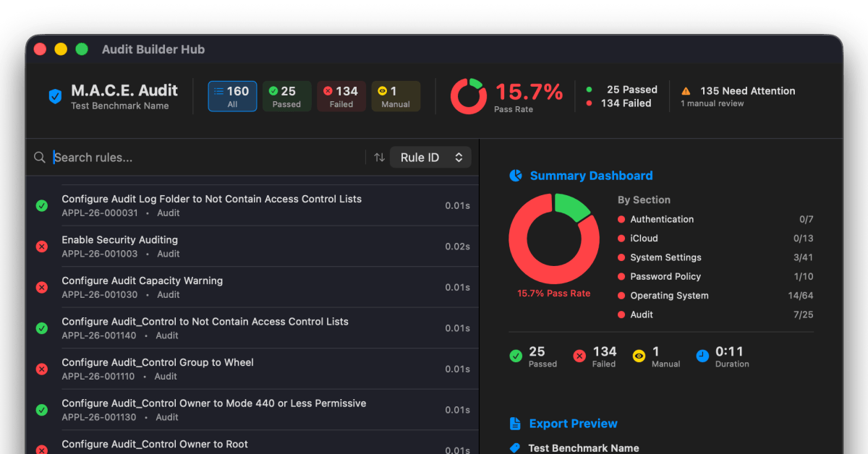The height and width of the screenshot is (454, 868).
Task: Click red failed icon for Enable Security Auditing
Action: pyautogui.click(x=42, y=247)
